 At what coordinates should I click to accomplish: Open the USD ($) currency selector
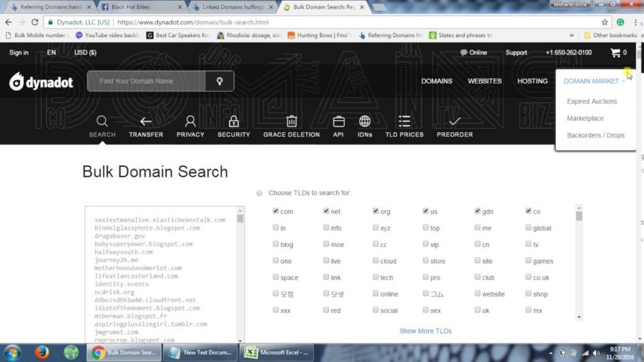[86, 53]
